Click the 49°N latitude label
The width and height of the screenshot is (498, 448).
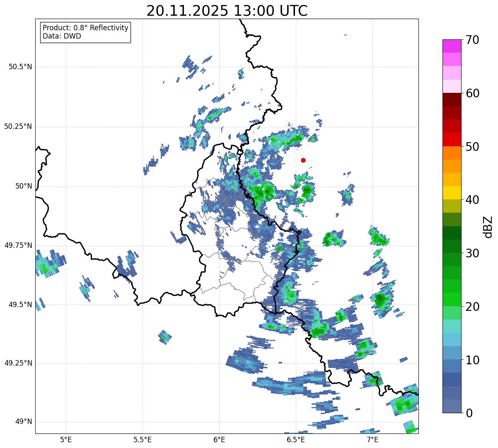coord(24,422)
